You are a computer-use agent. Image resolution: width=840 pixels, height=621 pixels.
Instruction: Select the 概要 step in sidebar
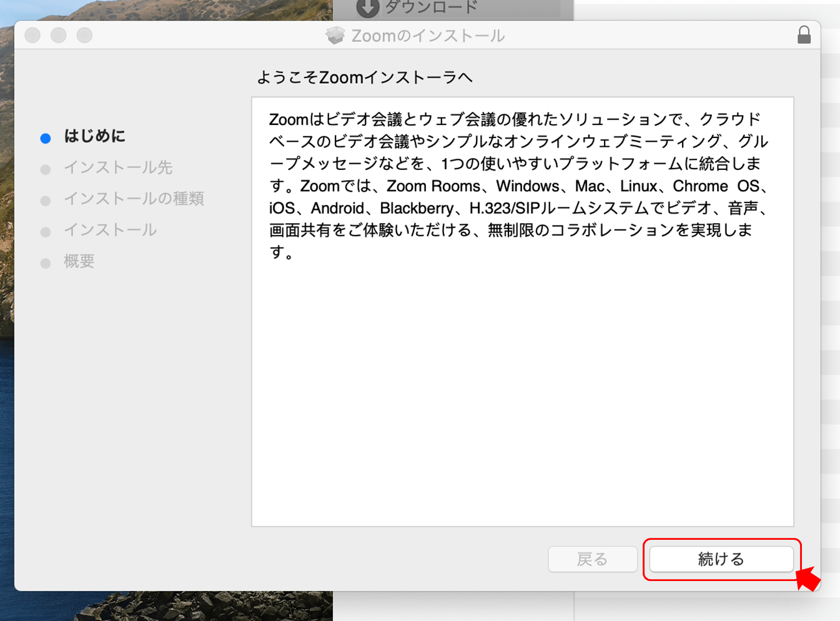coord(79,261)
